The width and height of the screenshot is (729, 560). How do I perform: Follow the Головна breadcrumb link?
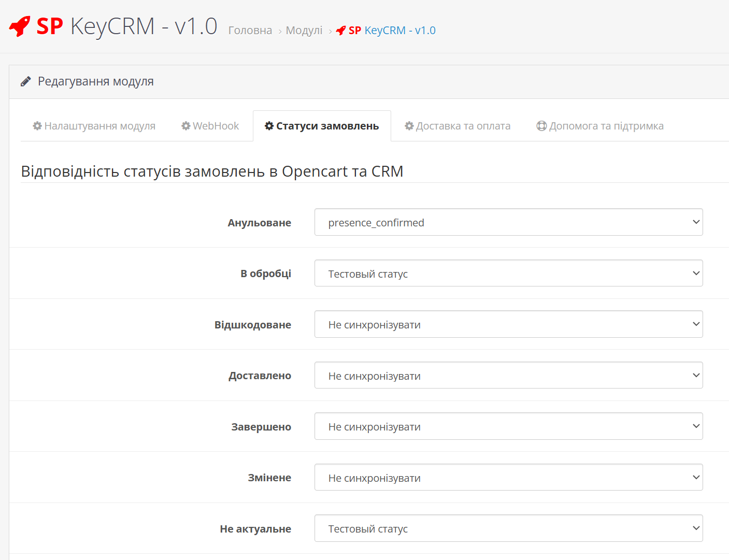click(250, 31)
